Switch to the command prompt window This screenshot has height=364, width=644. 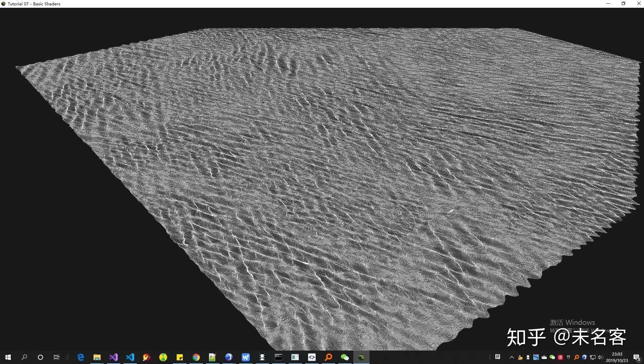[x=279, y=357]
